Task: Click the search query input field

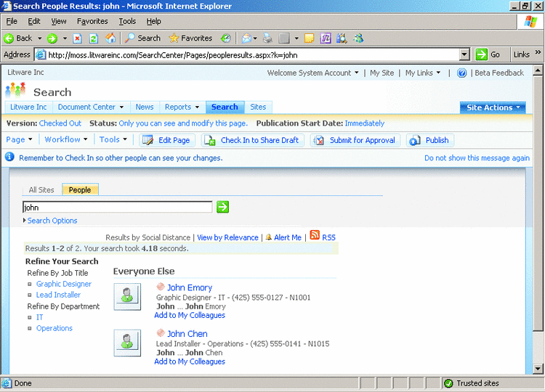Action: (118, 208)
